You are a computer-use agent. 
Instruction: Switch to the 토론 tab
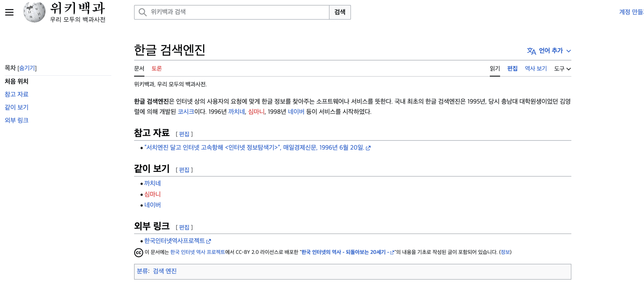point(156,68)
